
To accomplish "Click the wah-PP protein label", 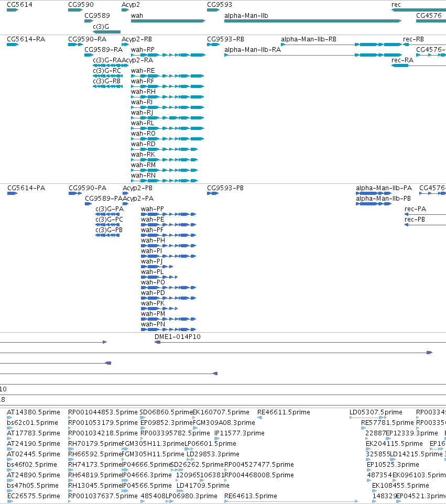I will (x=153, y=209).
